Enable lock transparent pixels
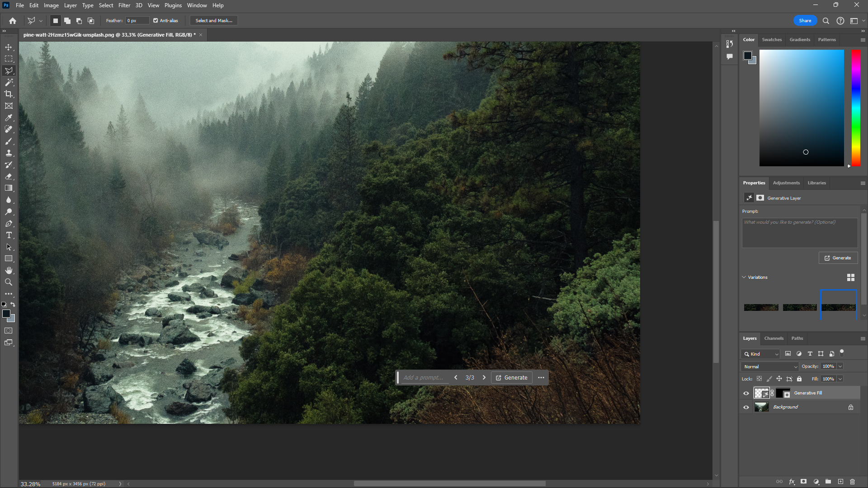Viewport: 868px width, 488px height. tap(759, 379)
